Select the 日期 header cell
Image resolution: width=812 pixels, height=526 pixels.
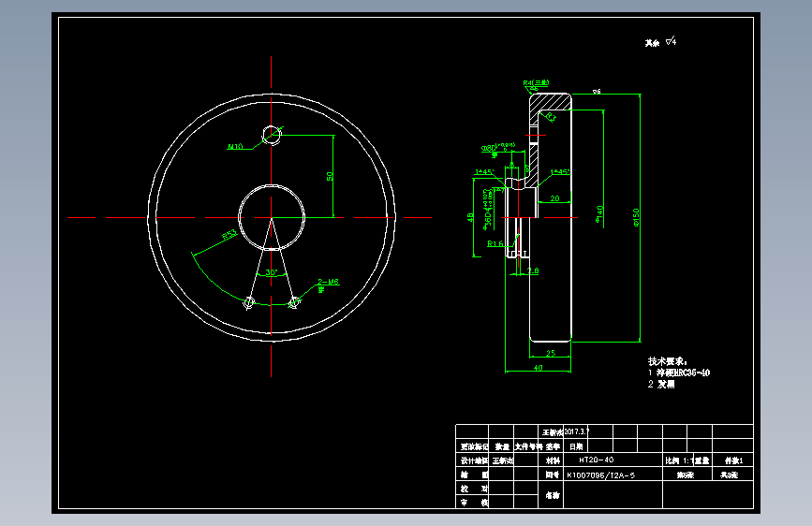[576, 446]
